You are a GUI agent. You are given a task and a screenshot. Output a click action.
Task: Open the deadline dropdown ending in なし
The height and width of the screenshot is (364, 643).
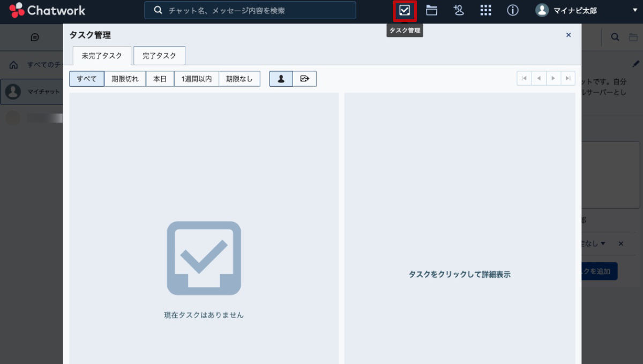594,243
